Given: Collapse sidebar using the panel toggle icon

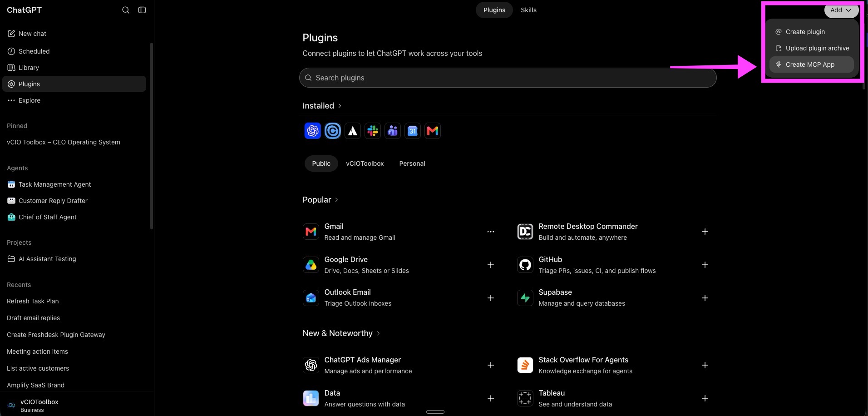Looking at the screenshot, I should coord(142,10).
